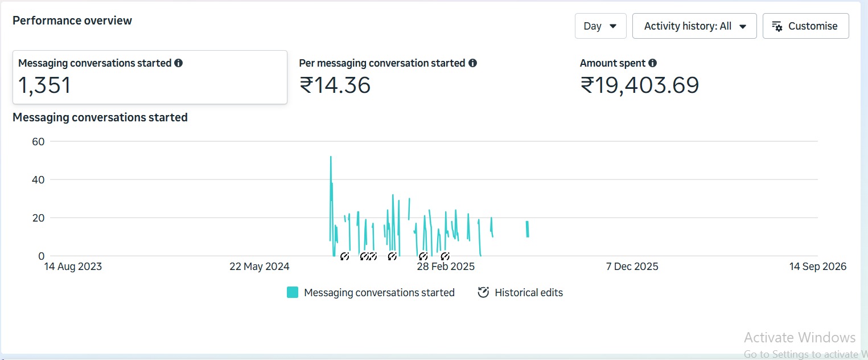
Task: Open the Activity history: All dropdown
Action: pyautogui.click(x=694, y=26)
